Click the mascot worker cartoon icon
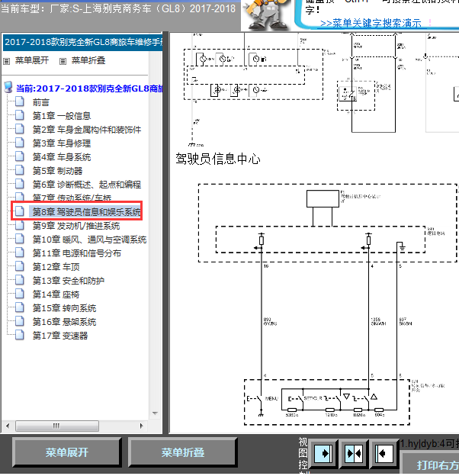 (x=266, y=15)
